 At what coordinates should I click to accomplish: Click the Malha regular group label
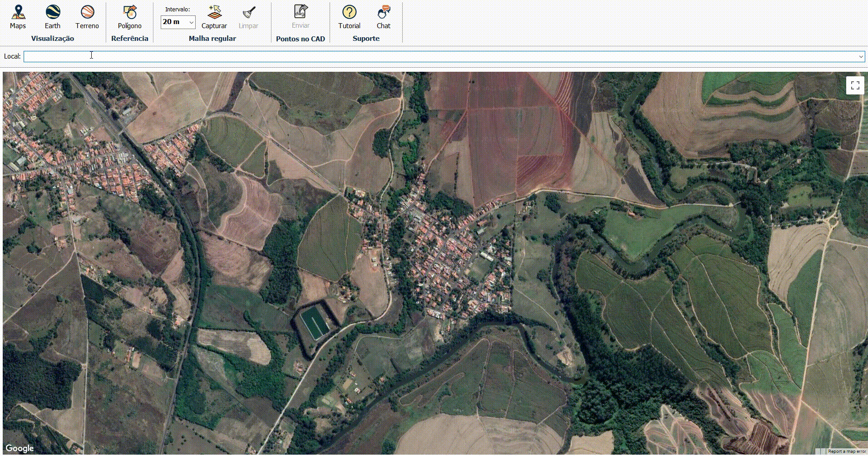[212, 39]
